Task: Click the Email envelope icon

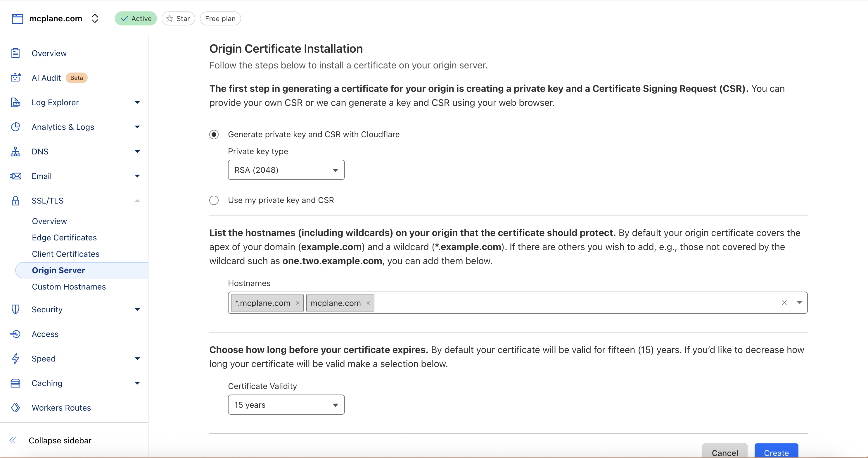Action: pos(15,176)
